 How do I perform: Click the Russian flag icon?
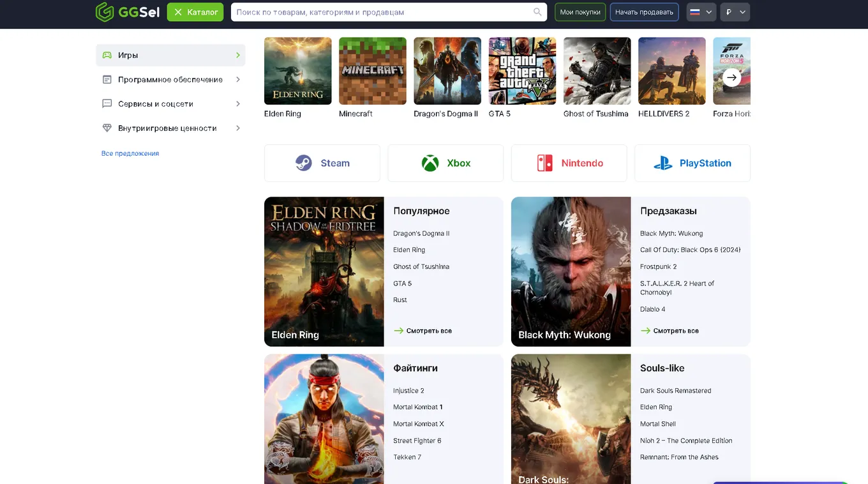pos(695,12)
